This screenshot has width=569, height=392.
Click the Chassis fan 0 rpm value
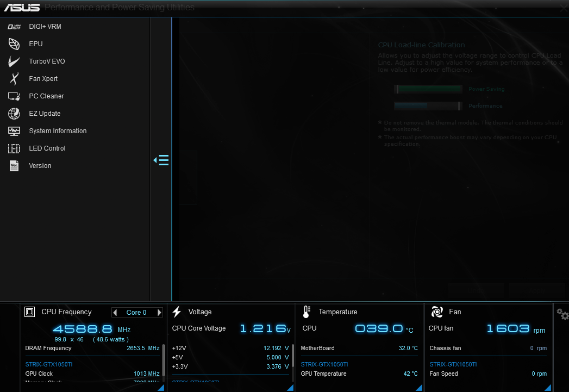(x=539, y=348)
